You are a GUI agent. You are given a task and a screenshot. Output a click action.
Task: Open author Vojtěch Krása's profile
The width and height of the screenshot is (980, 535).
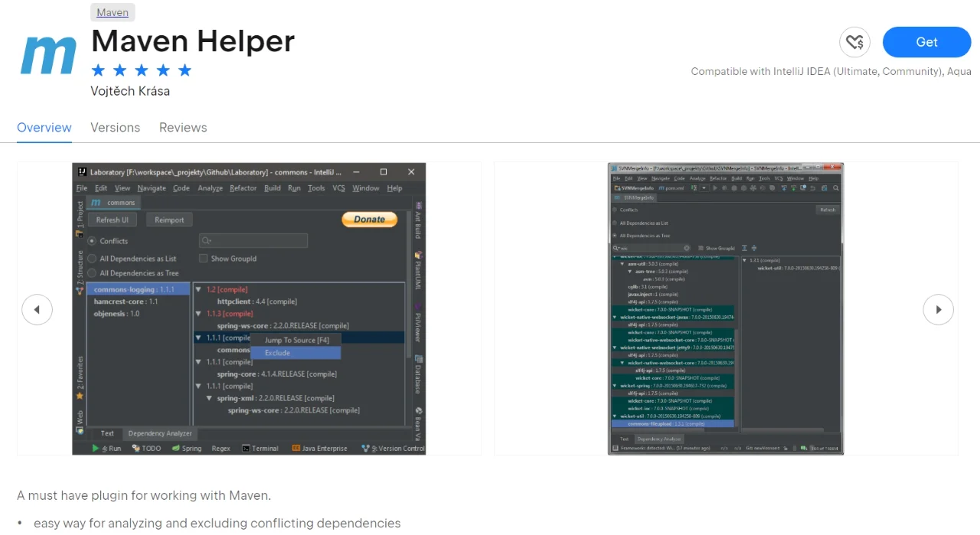coord(130,91)
